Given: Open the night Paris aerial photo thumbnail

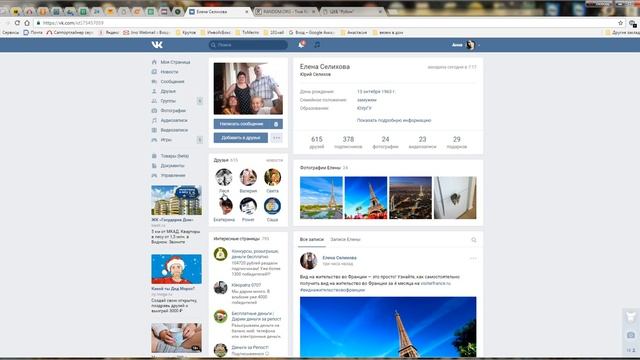Looking at the screenshot, I should (x=410, y=198).
